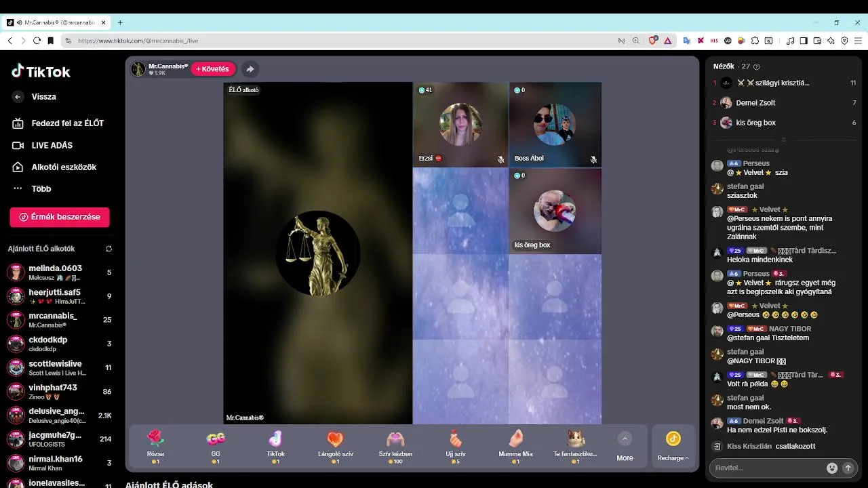
Task: Open Demel Zsolt top viewer entry
Action: 783,103
